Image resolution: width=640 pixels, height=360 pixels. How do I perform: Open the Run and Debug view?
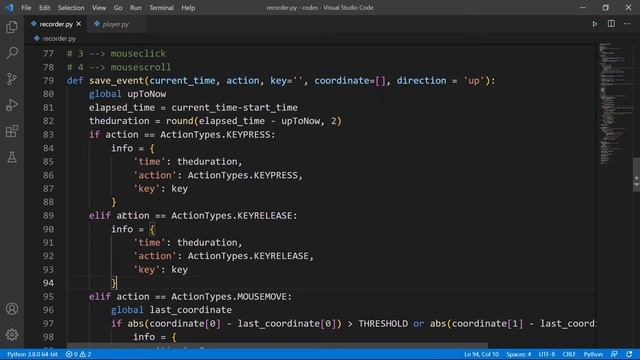[12, 105]
